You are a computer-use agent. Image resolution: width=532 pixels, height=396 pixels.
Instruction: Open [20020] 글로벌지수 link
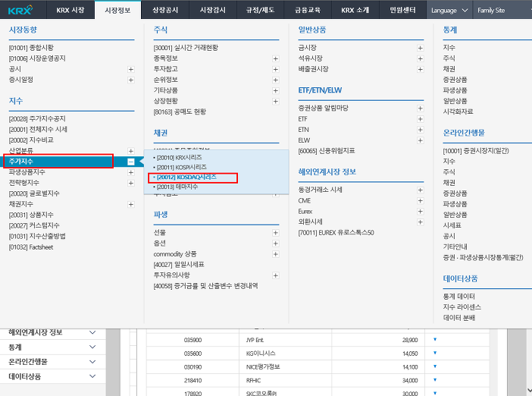34,193
